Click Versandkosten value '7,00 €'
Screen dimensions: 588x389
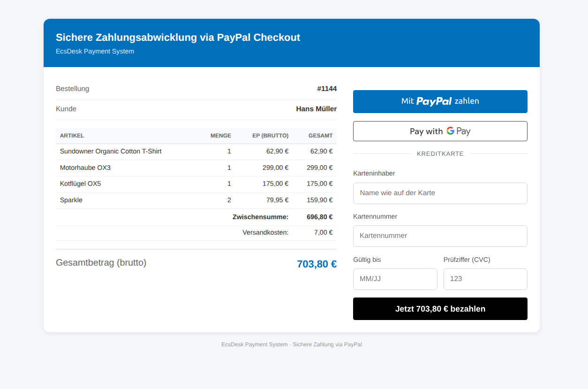324,232
